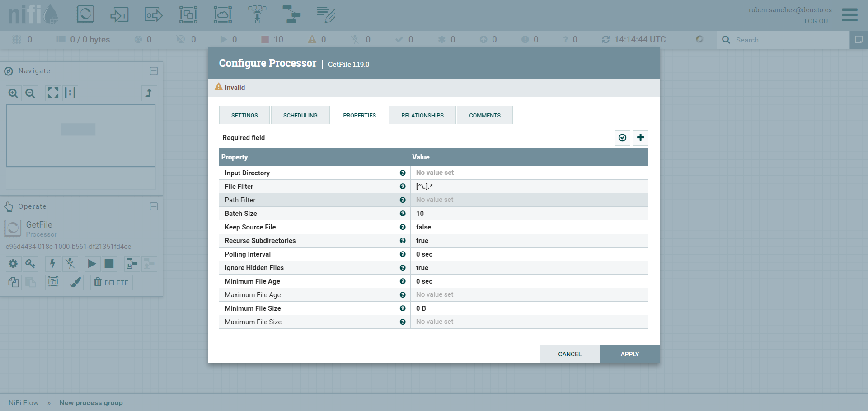Select the Remote Process Group toolbar icon
Image resolution: width=868 pixels, height=411 pixels.
[x=223, y=14]
